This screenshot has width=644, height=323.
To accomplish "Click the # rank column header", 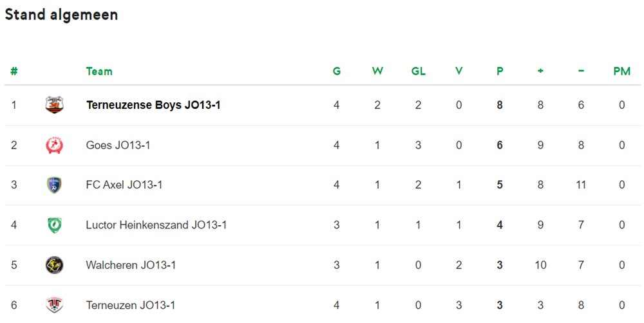I will point(14,71).
